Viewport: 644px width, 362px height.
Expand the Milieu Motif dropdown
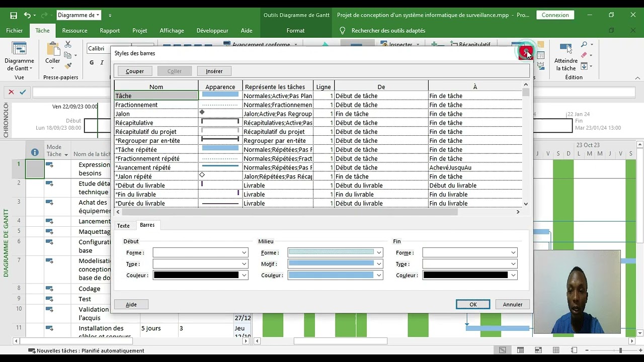pyautogui.click(x=335, y=264)
